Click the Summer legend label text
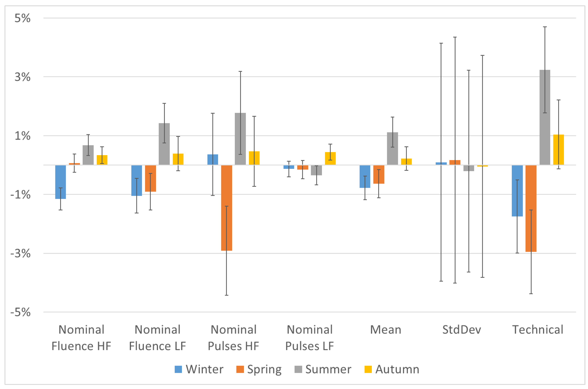 (328, 369)
